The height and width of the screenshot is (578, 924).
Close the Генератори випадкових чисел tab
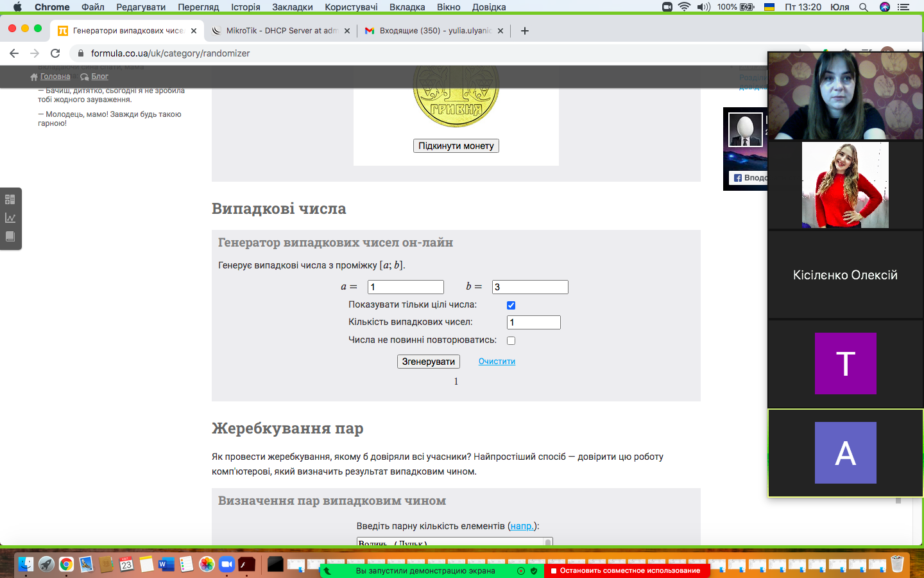[x=194, y=31]
